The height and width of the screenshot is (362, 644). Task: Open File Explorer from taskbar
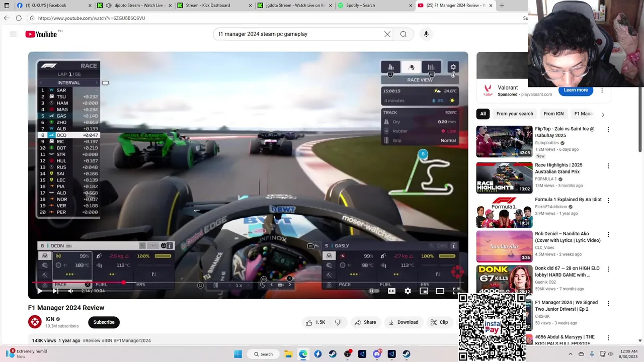tap(288, 354)
